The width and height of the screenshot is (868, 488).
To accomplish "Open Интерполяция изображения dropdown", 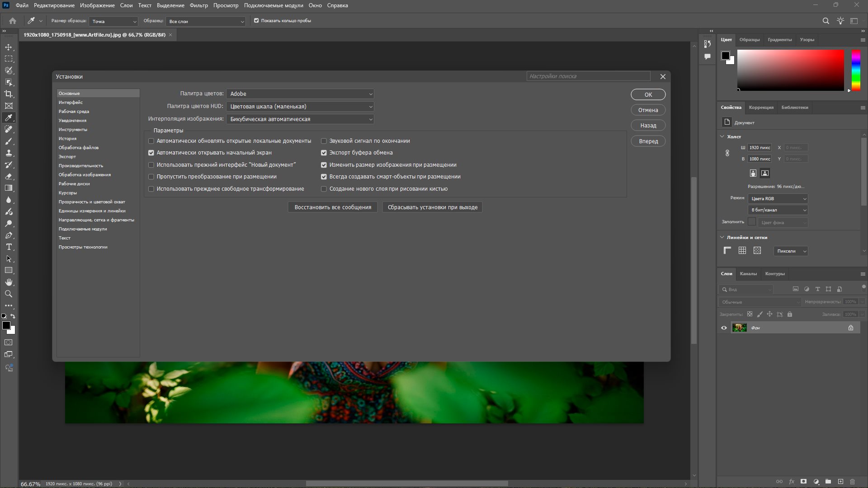I will [300, 119].
